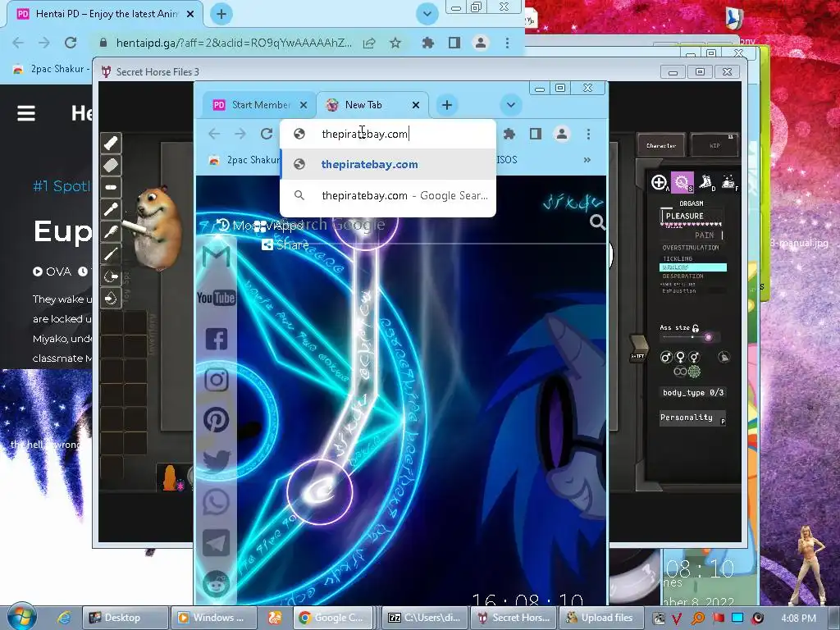Select the thin stick tool in the game toolbar
840x630 pixels.
coord(111,254)
